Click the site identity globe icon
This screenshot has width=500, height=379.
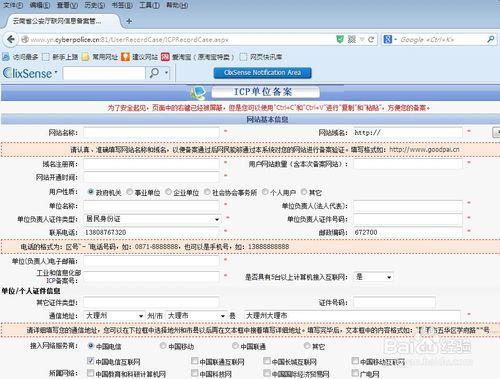pos(25,39)
